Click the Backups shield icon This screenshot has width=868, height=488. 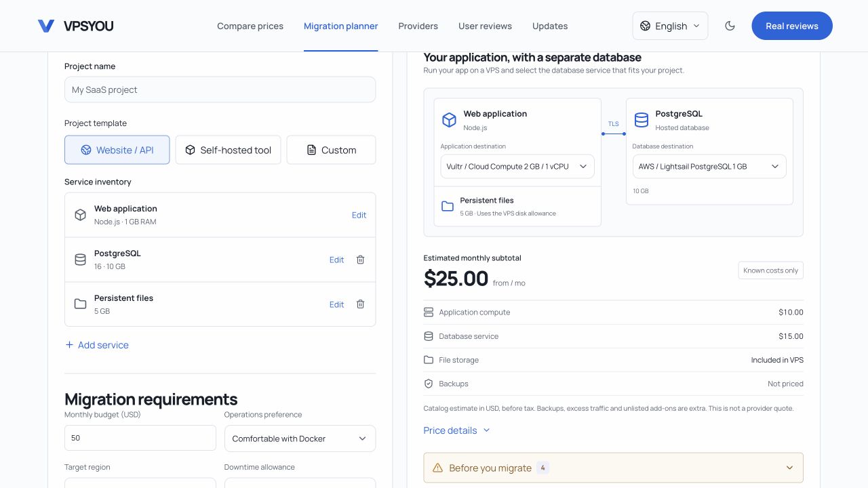(428, 384)
